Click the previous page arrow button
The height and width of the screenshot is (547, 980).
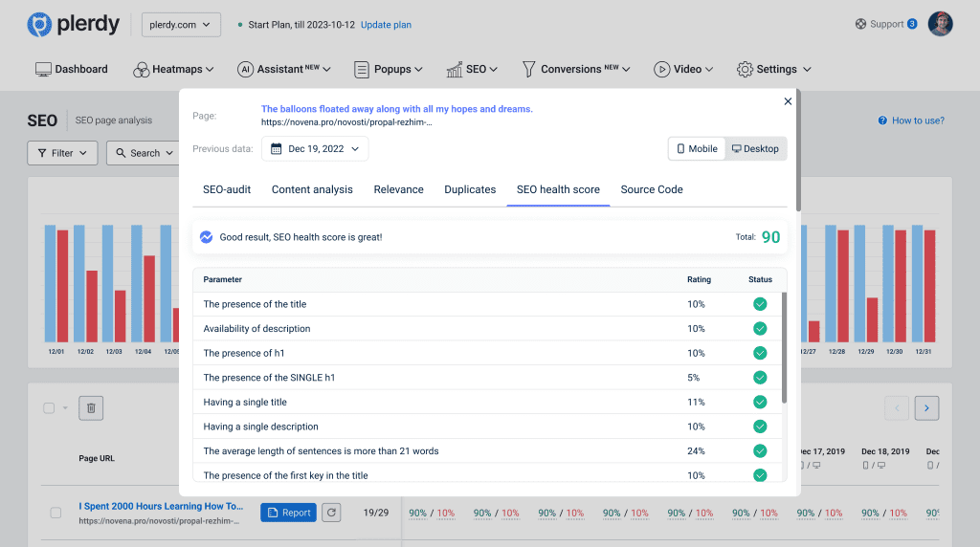coord(897,408)
